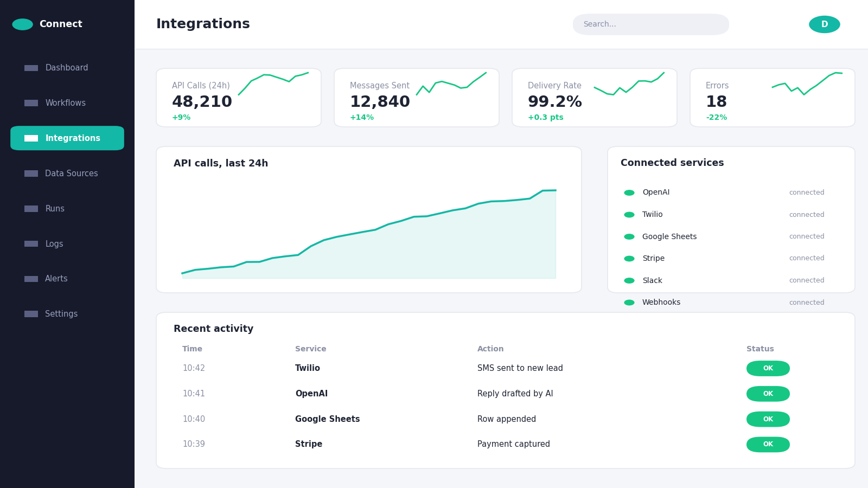Click the Time column header
The image size is (868, 488).
click(x=192, y=349)
